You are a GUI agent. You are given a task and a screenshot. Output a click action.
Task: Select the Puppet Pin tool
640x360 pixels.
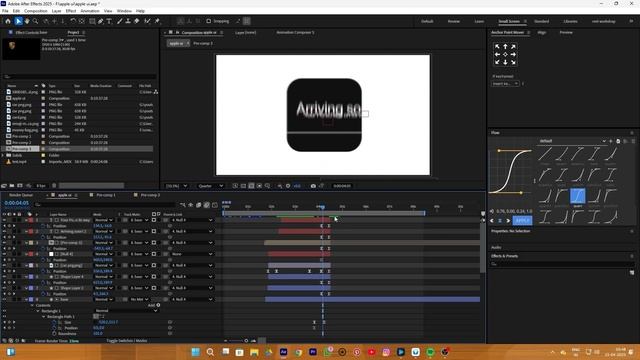[x=157, y=21]
